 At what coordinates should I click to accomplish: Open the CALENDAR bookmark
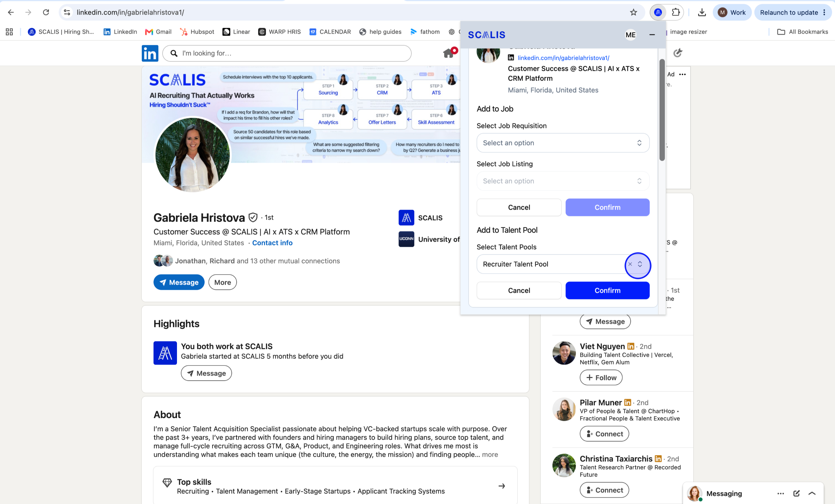pyautogui.click(x=330, y=32)
